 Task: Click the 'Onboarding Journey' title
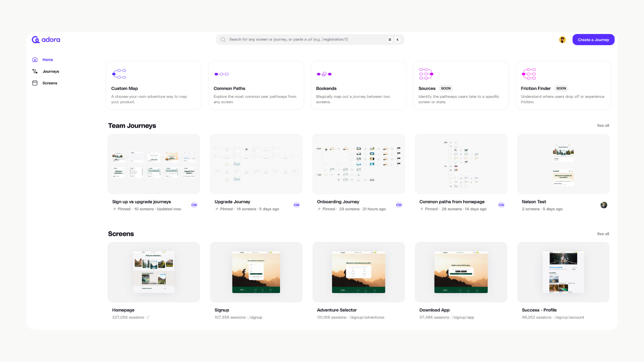point(338,202)
